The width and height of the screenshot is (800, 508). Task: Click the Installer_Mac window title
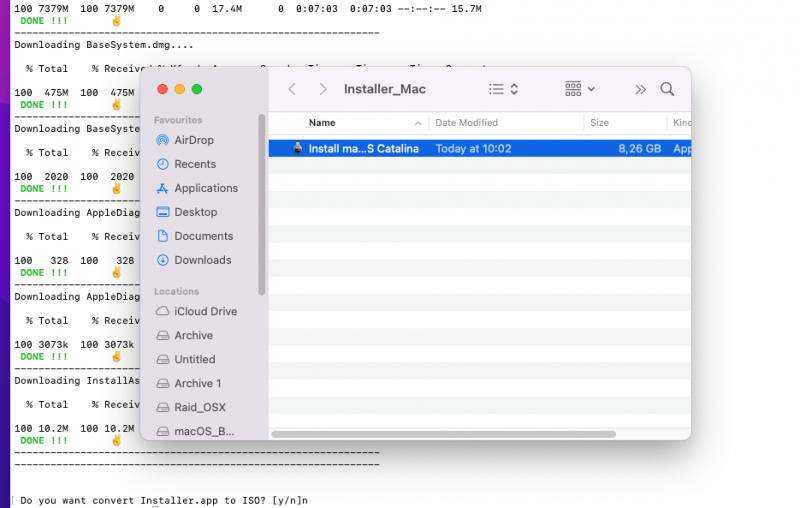(385, 89)
